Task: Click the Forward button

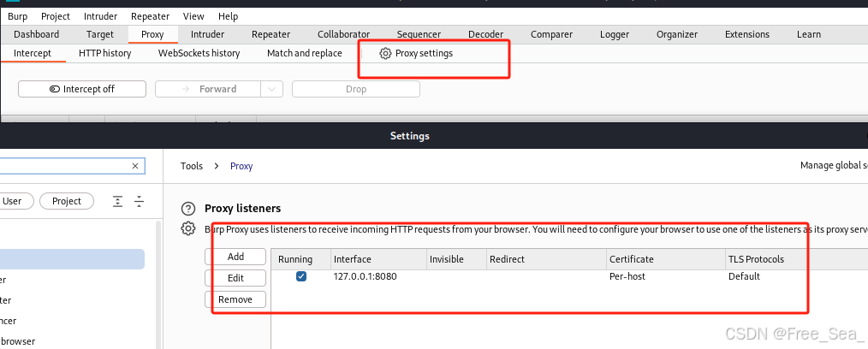Action: pyautogui.click(x=208, y=89)
